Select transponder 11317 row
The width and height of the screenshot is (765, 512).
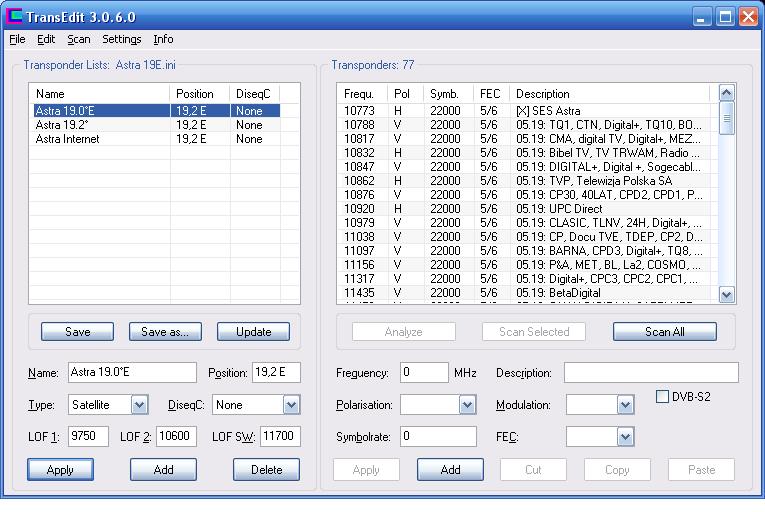coord(526,279)
